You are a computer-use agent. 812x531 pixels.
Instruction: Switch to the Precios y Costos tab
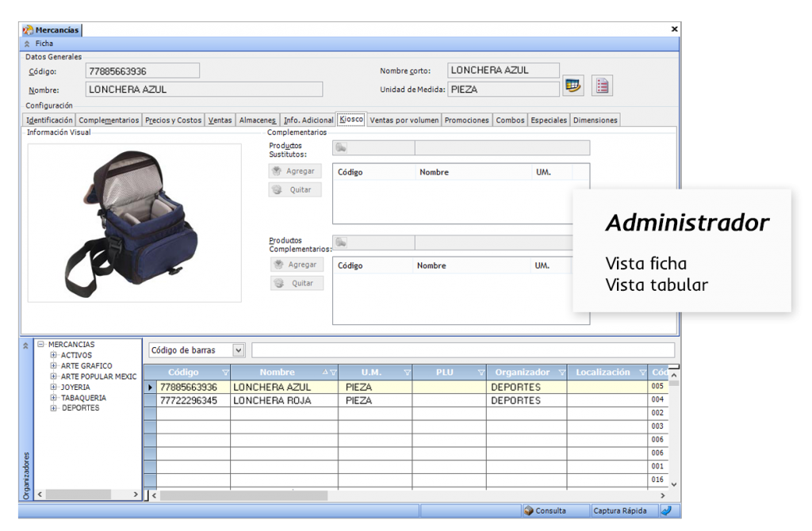[x=173, y=120]
